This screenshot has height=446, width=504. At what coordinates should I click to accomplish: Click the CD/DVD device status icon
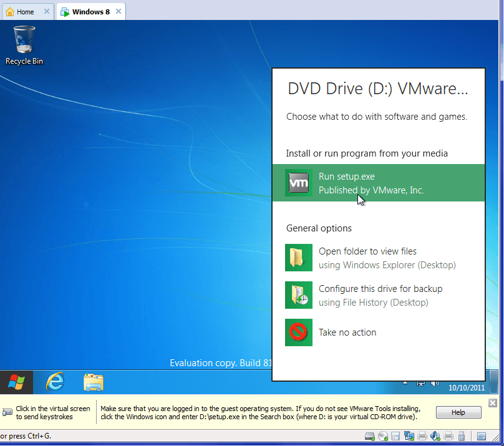pos(383,436)
